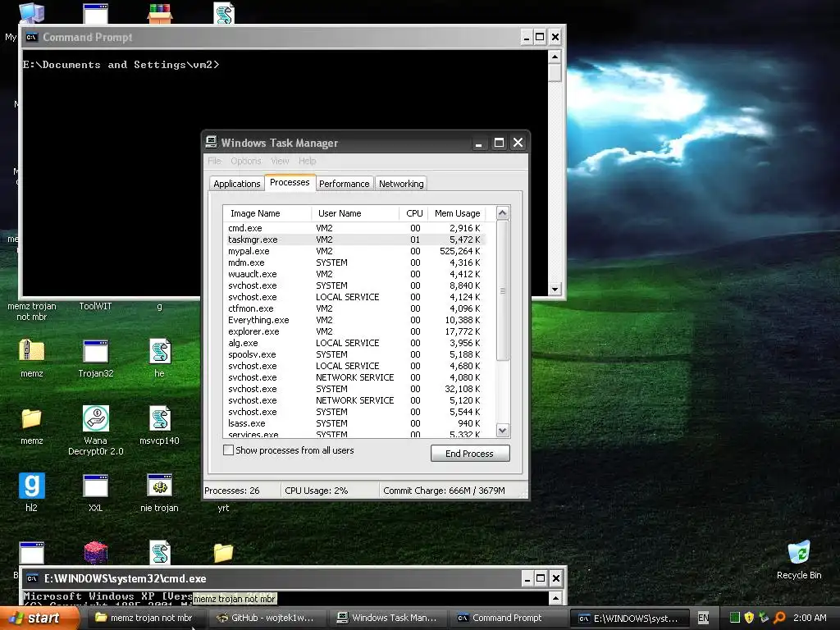Open the Options menu in Task Manager
This screenshot has height=630, width=840.
246,161
